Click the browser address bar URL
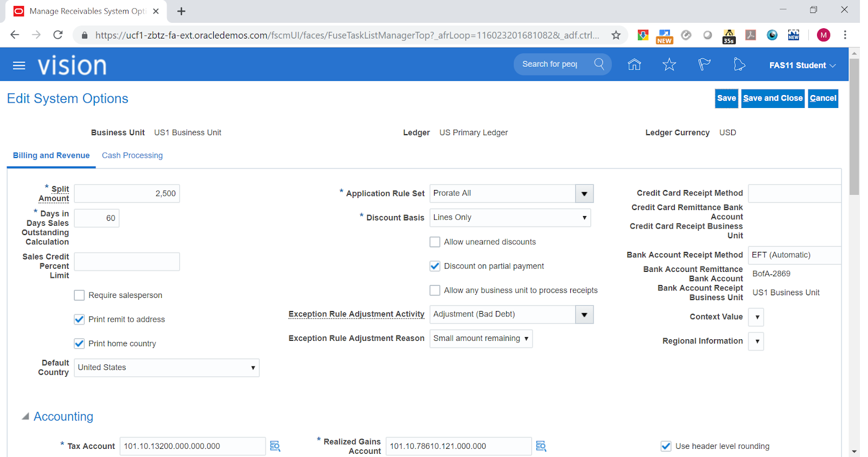 (347, 35)
